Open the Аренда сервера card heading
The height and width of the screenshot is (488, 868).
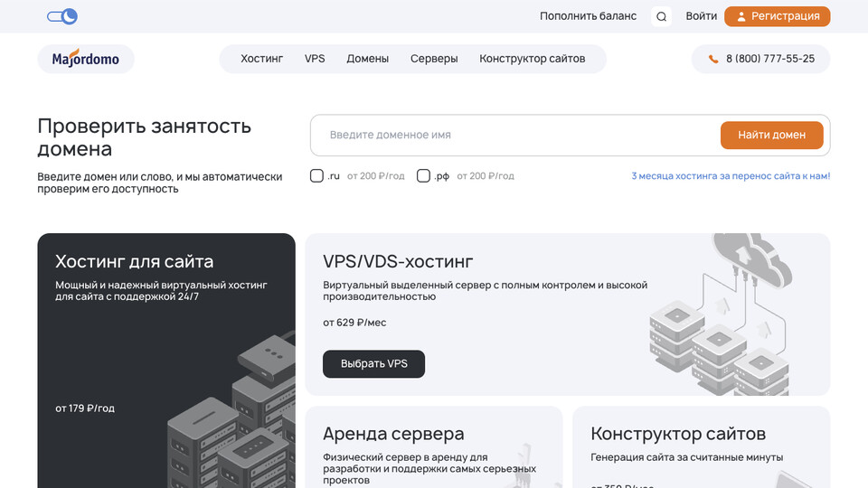393,434
